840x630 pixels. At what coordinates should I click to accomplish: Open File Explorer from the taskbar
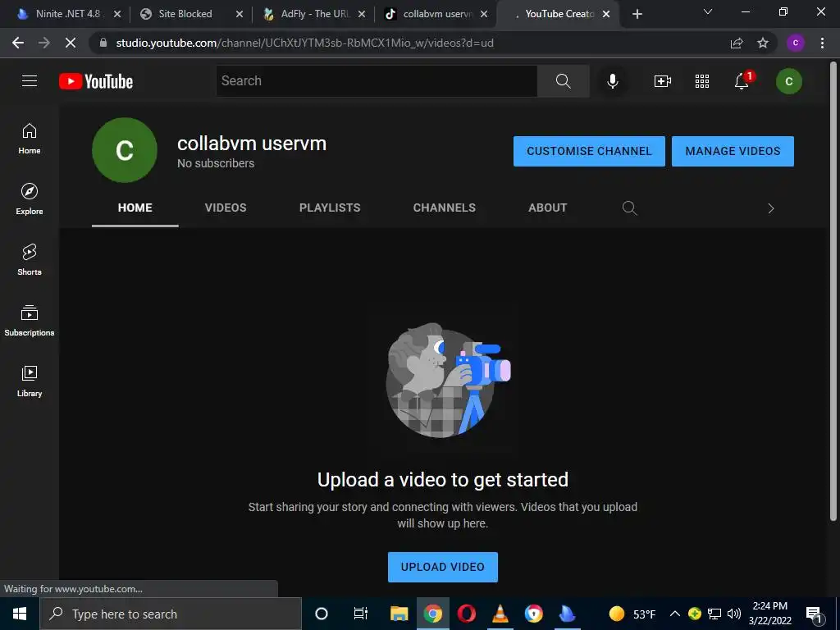pos(399,614)
